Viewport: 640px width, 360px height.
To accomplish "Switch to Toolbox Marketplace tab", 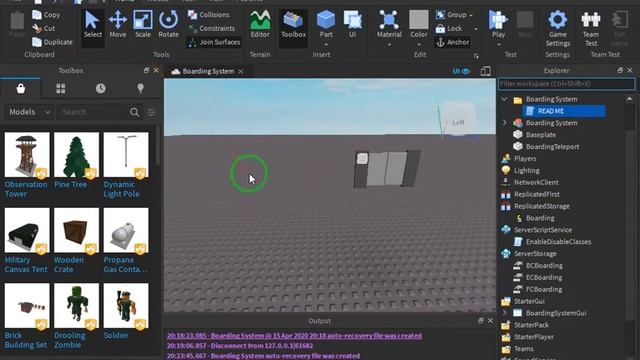I will (x=21, y=88).
